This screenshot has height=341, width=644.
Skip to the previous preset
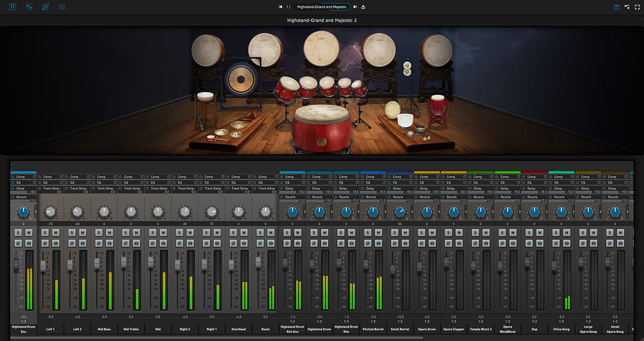pyautogui.click(x=280, y=7)
